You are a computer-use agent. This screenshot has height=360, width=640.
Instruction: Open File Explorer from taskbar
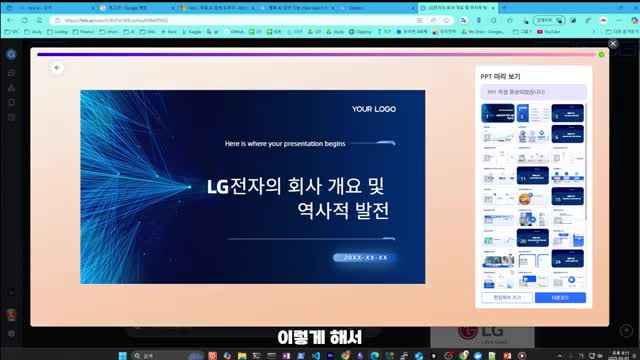point(242,356)
